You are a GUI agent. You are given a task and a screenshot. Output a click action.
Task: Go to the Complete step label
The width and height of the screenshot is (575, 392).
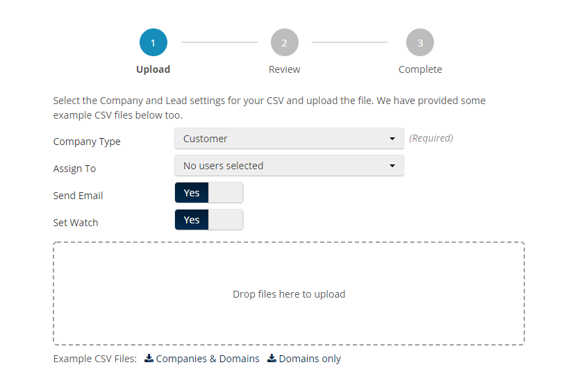coord(420,69)
